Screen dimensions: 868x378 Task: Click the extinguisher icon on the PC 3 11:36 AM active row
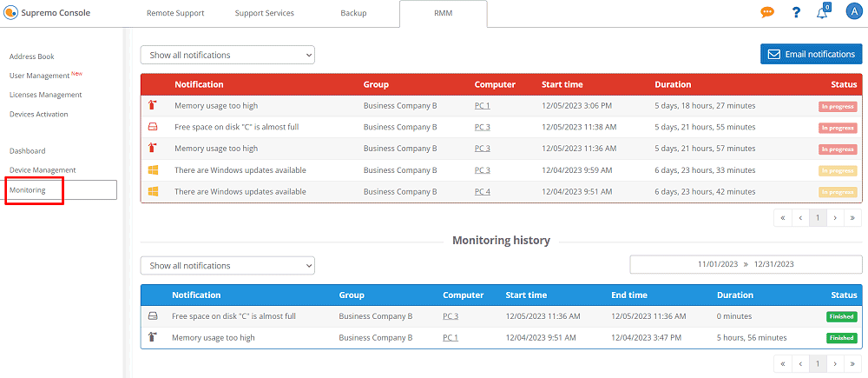(153, 149)
